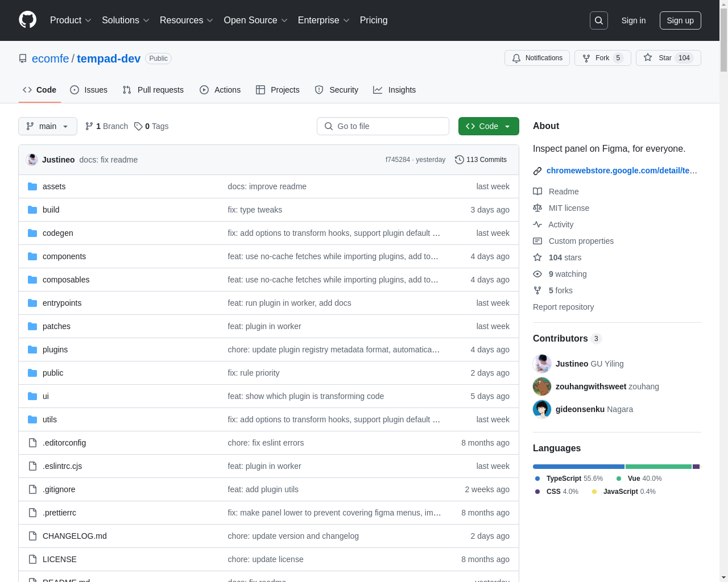The height and width of the screenshot is (582, 728).
Task: Expand the Product menu
Action: (x=71, y=20)
